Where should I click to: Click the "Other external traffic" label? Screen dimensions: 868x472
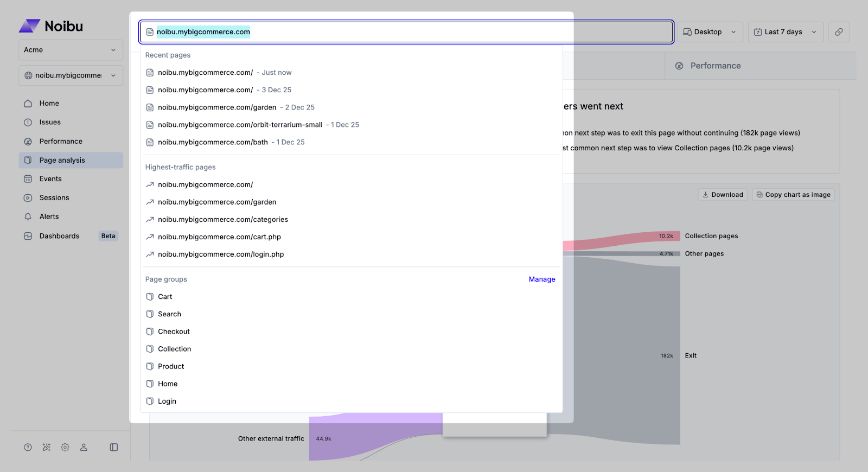tap(271, 438)
